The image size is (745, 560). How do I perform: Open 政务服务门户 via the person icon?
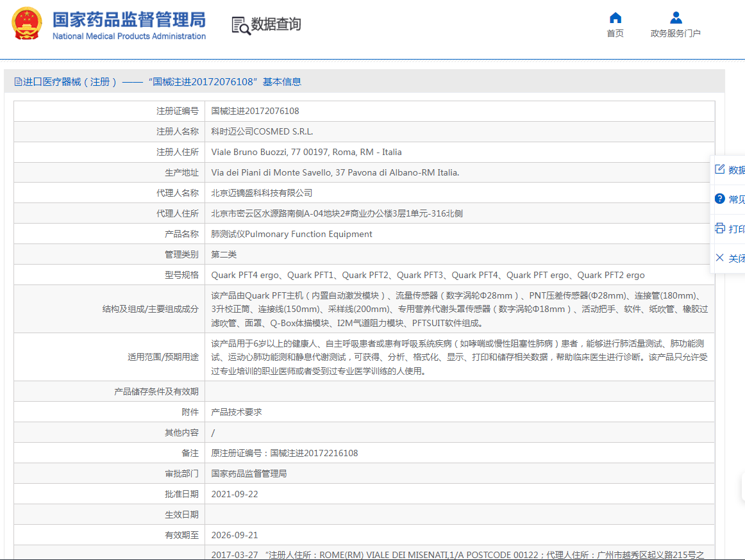tap(676, 17)
